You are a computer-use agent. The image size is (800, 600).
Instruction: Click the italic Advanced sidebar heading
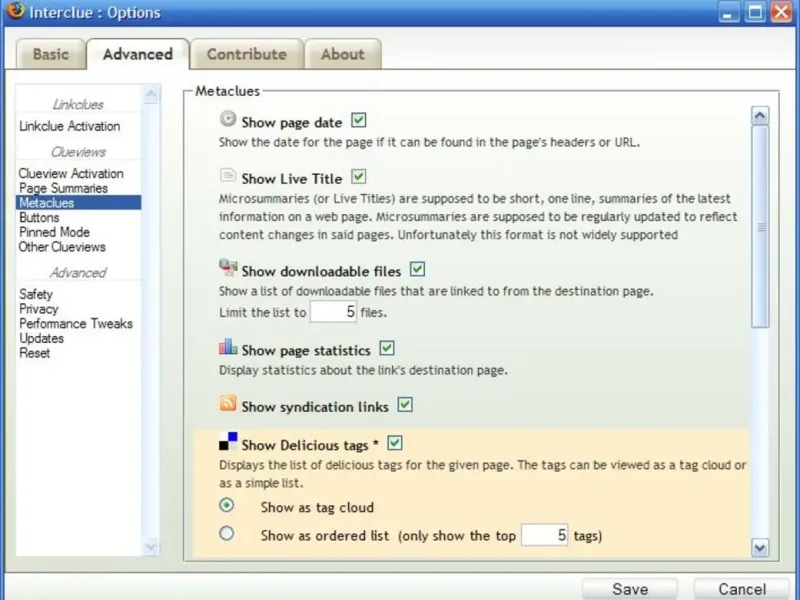click(78, 273)
